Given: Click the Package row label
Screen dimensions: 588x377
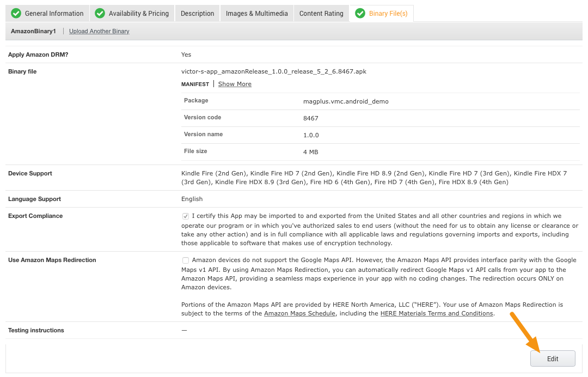Looking at the screenshot, I should (196, 100).
